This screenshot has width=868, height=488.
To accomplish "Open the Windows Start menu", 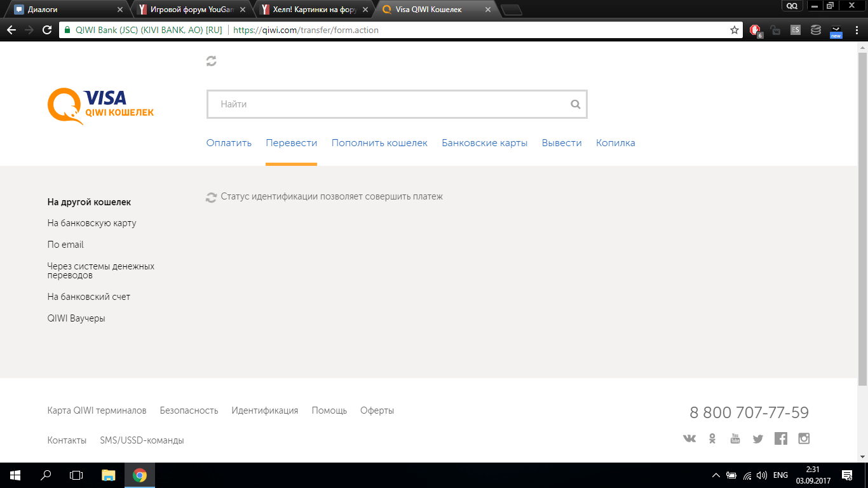I will coord(15,475).
